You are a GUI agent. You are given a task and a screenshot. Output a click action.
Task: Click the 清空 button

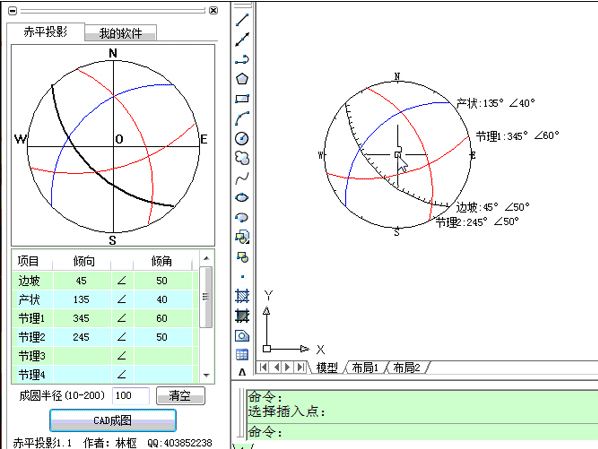180,396
